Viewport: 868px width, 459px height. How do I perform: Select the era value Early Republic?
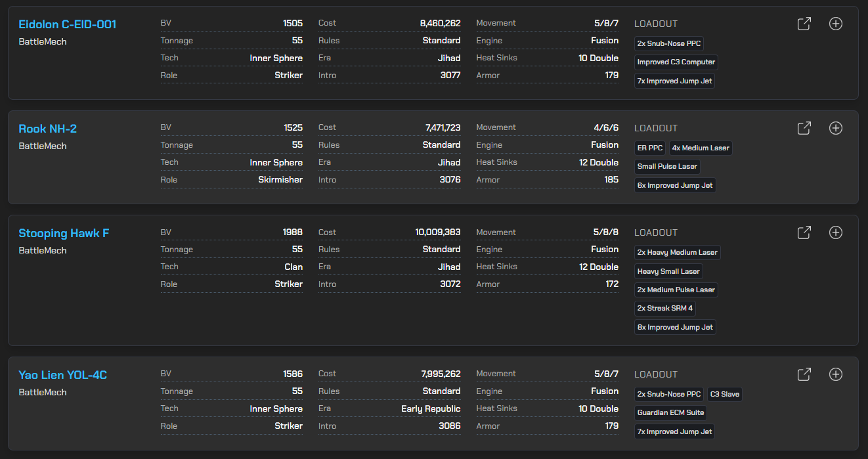pos(431,408)
